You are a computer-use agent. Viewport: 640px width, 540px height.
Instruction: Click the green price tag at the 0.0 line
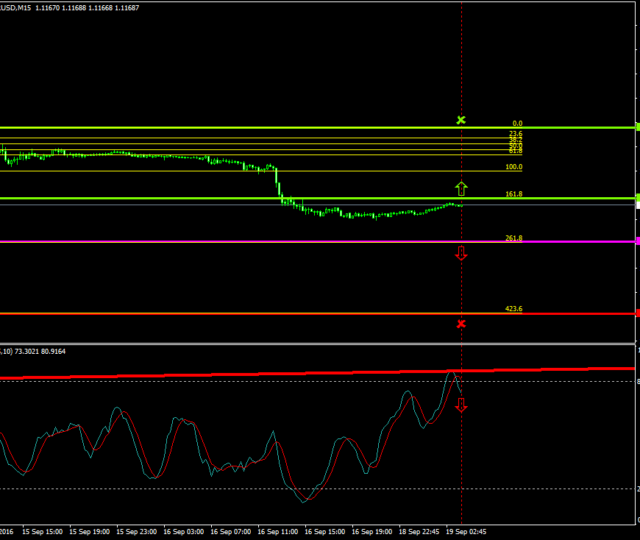636,128
